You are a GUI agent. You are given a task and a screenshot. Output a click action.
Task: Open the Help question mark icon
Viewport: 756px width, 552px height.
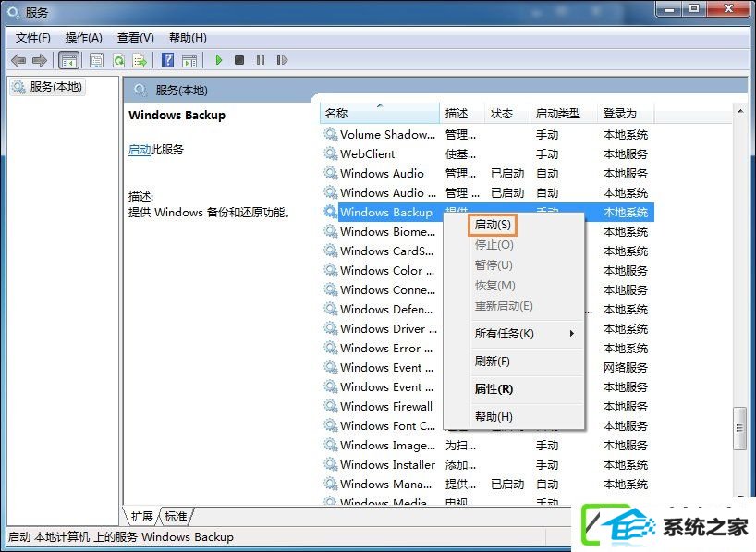click(168, 60)
